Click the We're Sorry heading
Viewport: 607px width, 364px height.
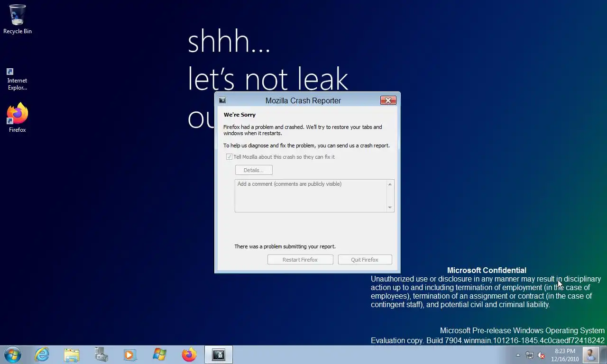click(239, 115)
